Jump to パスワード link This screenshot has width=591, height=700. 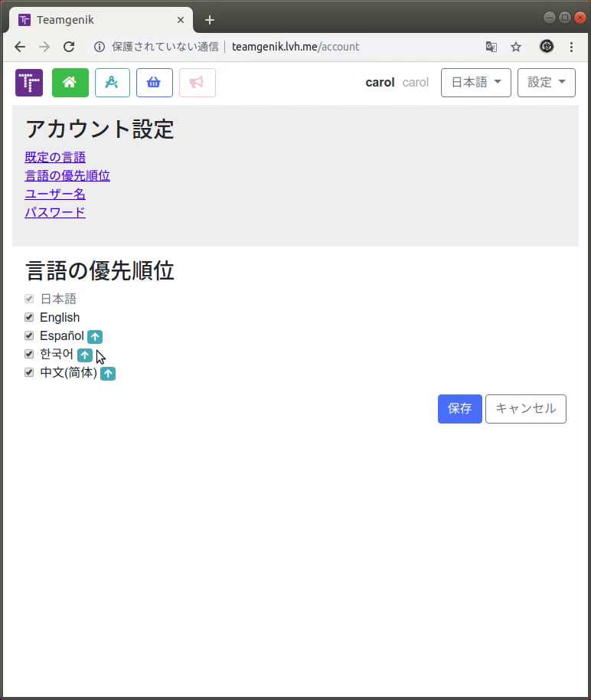(55, 212)
